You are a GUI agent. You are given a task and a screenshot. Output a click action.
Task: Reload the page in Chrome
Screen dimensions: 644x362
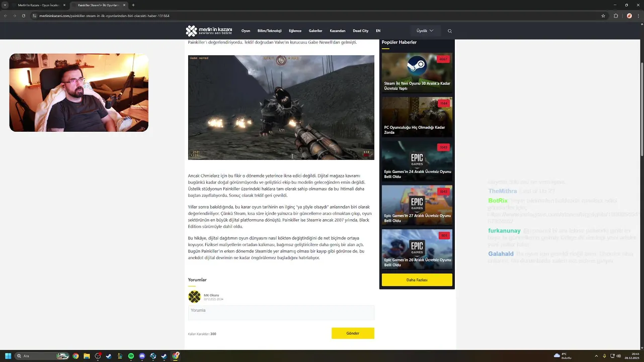coord(23,16)
